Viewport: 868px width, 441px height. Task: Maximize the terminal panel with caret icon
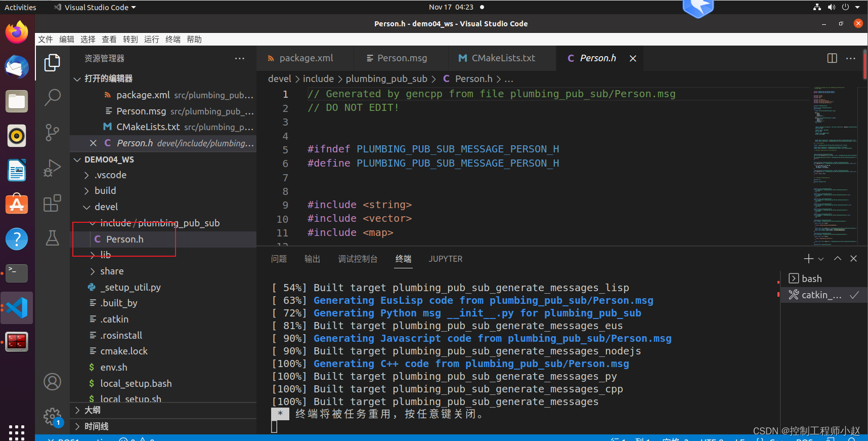[838, 259]
